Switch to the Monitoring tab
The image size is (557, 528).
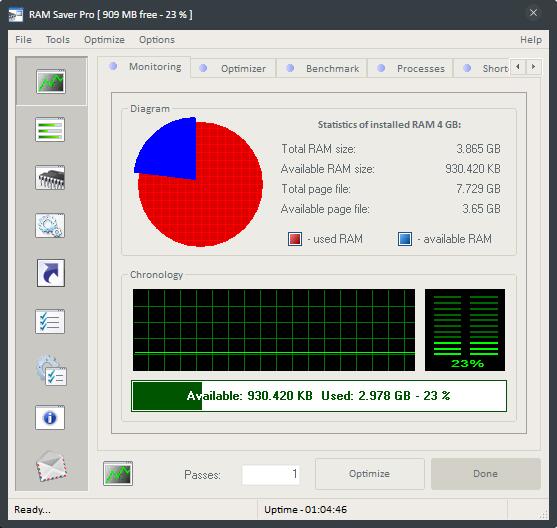[145, 67]
